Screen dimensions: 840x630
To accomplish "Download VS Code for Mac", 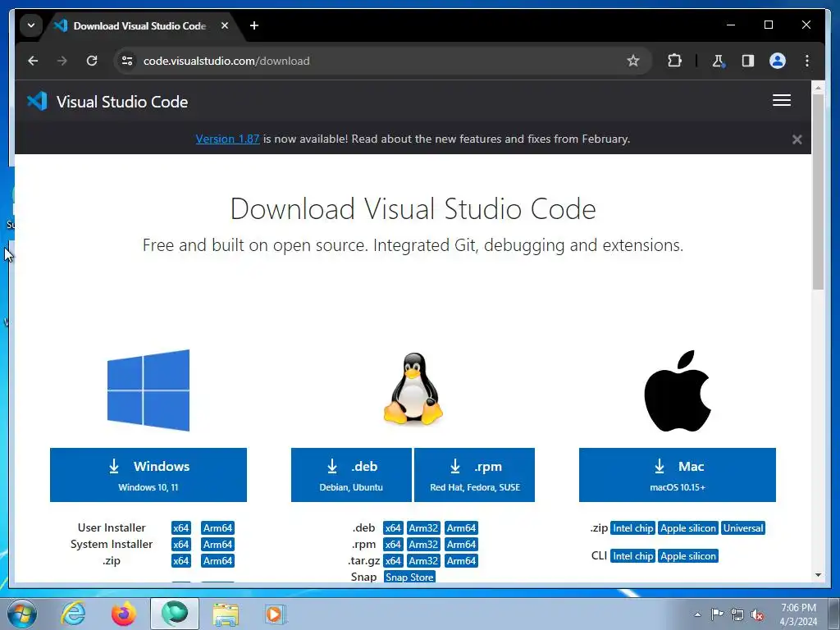I will 677,475.
